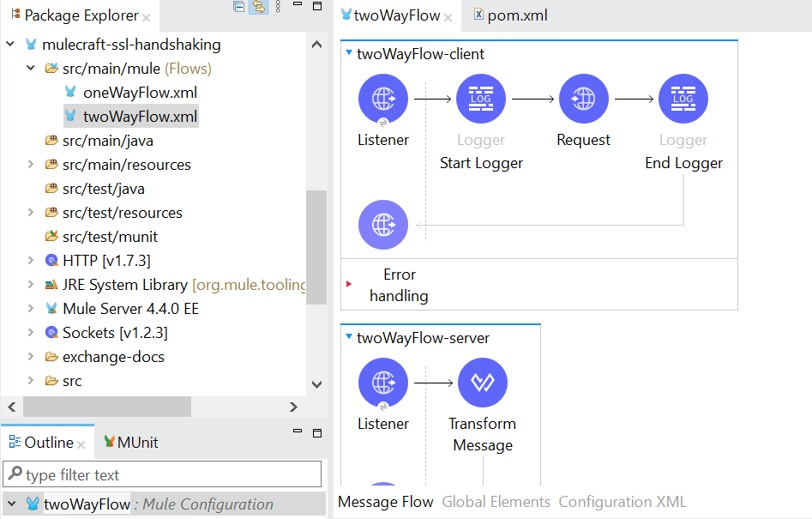The width and height of the screenshot is (812, 519).
Task: Click the Transform Message component icon
Action: [x=483, y=383]
